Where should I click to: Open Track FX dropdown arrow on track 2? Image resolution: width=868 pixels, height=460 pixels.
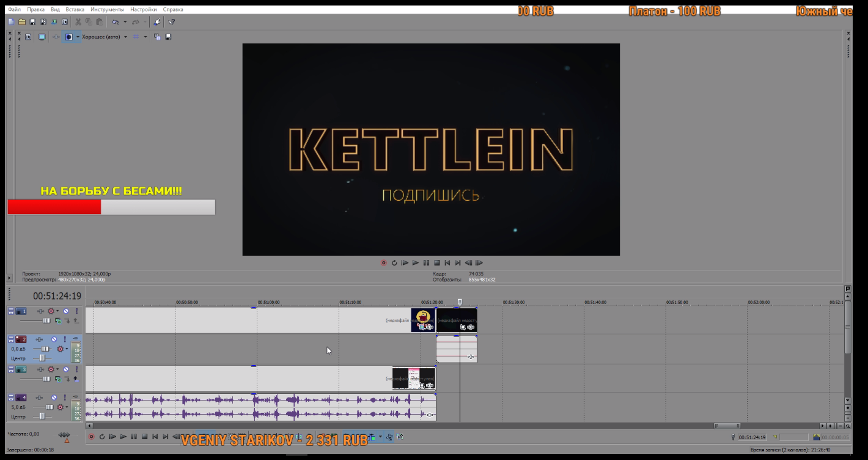point(67,349)
